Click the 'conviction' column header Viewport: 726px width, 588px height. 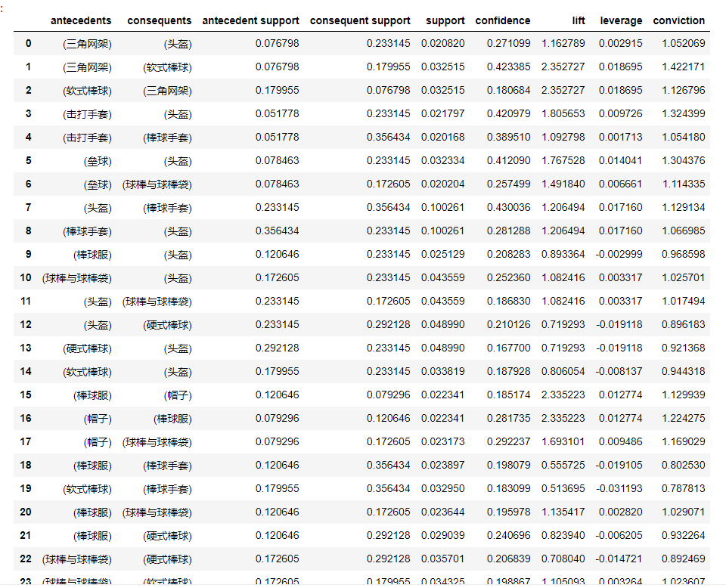pos(679,21)
